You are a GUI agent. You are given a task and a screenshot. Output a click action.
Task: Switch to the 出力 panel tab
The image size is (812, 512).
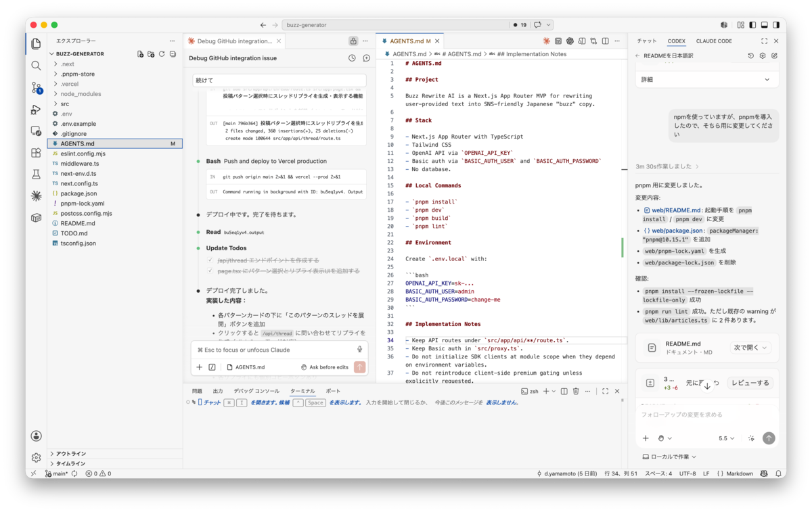pyautogui.click(x=218, y=391)
